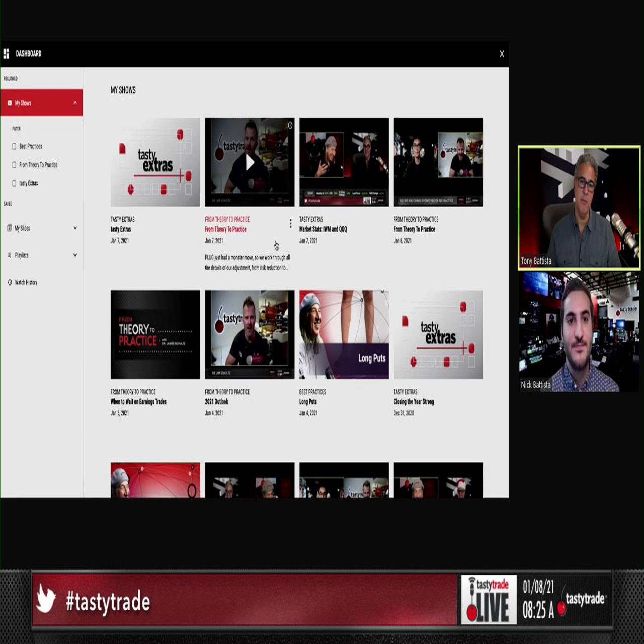Open the When to Wait on Earnings Trades thumbnail
Image resolution: width=644 pixels, height=644 pixels.
point(155,335)
